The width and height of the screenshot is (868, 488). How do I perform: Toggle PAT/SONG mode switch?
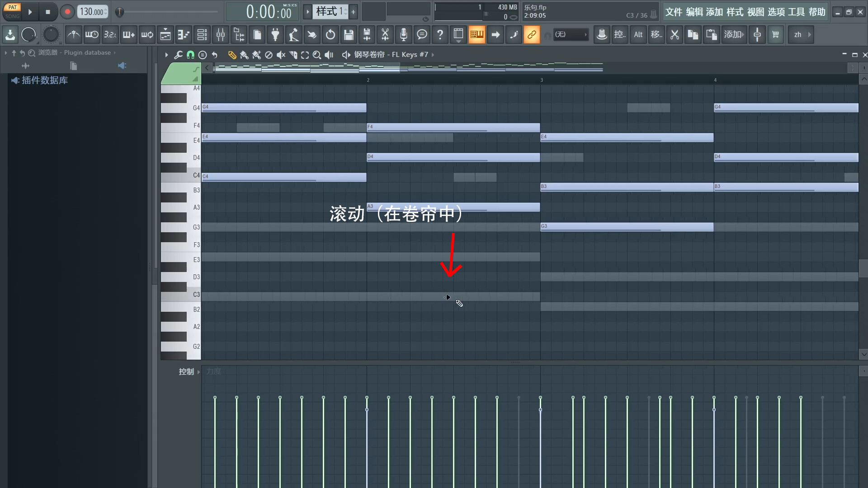(12, 11)
